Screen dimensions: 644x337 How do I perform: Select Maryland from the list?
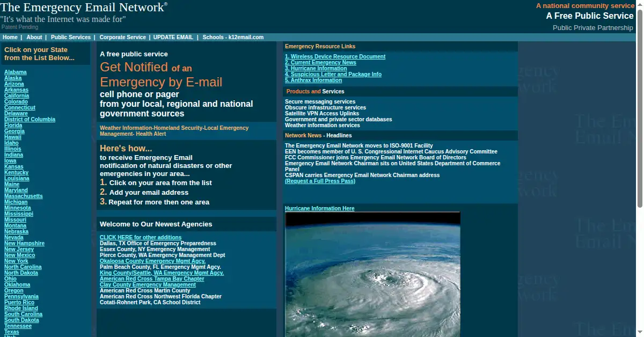[16, 190]
